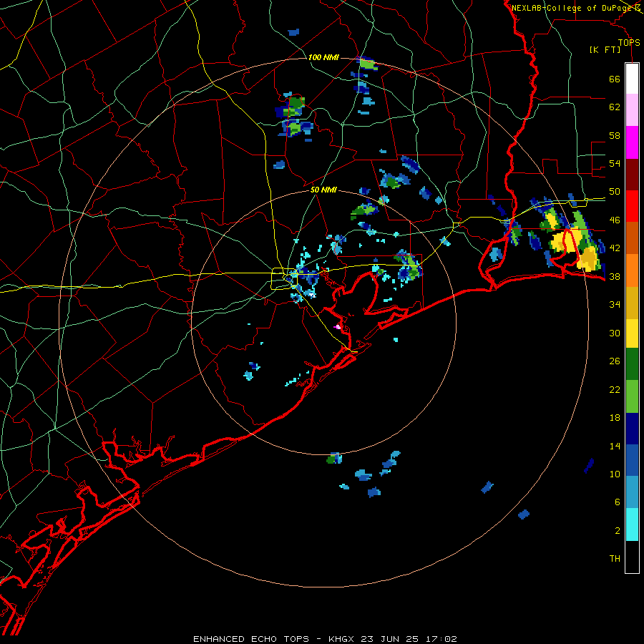Image resolution: width=644 pixels, height=644 pixels.
Task: Pick the light blue legend swatch
Action: coord(632,492)
